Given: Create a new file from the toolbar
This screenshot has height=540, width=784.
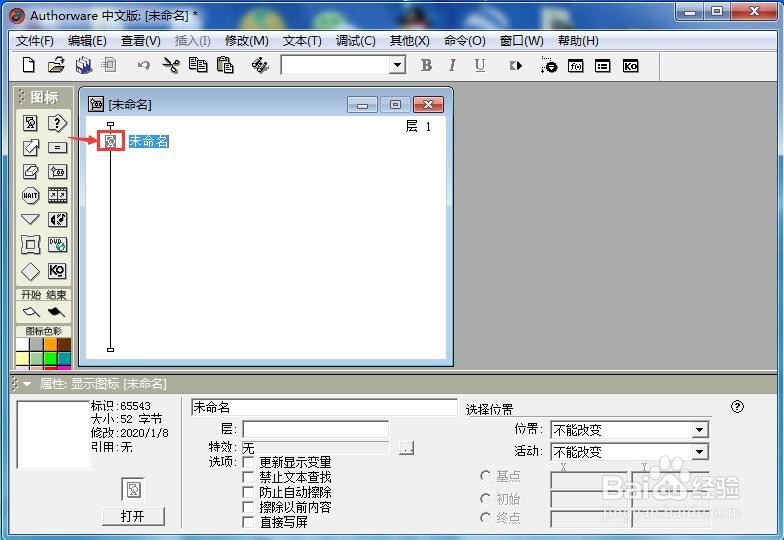Looking at the screenshot, I should (28, 65).
